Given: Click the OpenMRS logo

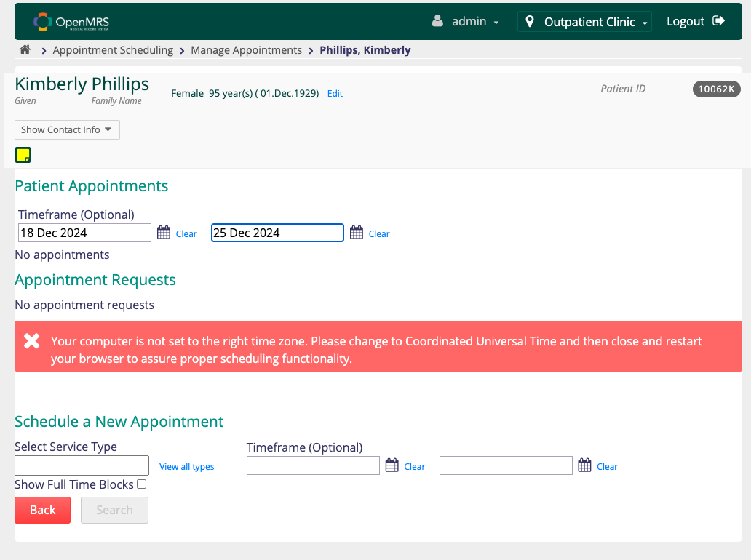Looking at the screenshot, I should 71,22.
